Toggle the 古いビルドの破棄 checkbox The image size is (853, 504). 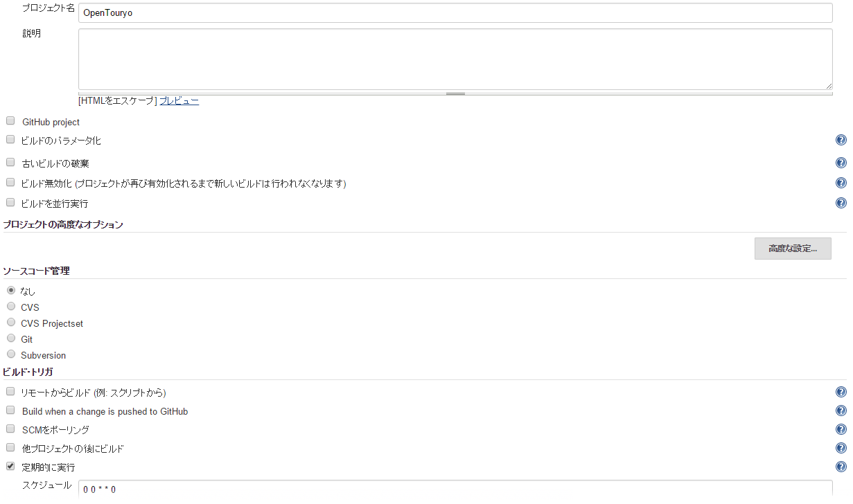tap(10, 163)
